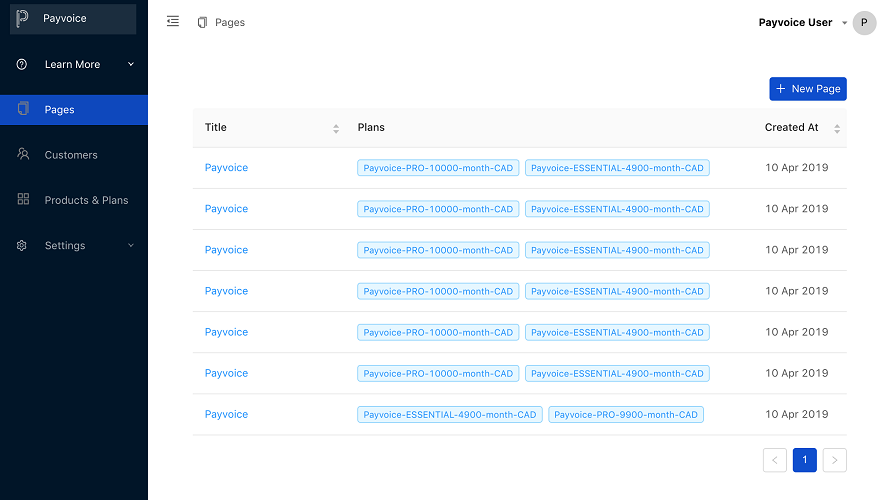Open the Payvoice link in the fourth row
890x500 pixels.
click(226, 291)
